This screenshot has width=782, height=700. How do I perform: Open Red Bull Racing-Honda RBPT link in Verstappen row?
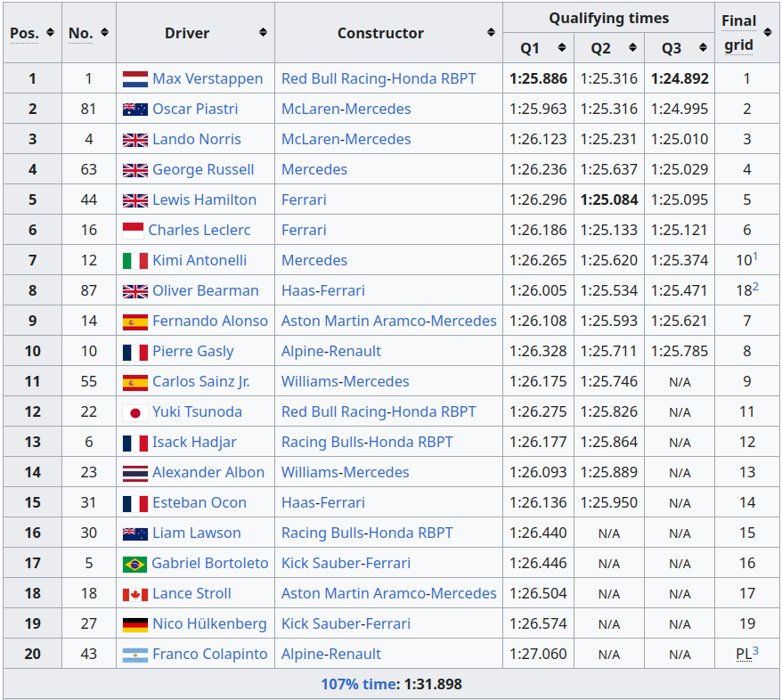379,78
